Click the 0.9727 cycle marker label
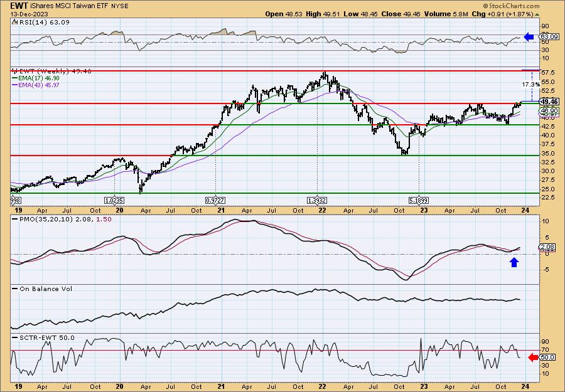This screenshot has height=392, width=565. point(215,200)
